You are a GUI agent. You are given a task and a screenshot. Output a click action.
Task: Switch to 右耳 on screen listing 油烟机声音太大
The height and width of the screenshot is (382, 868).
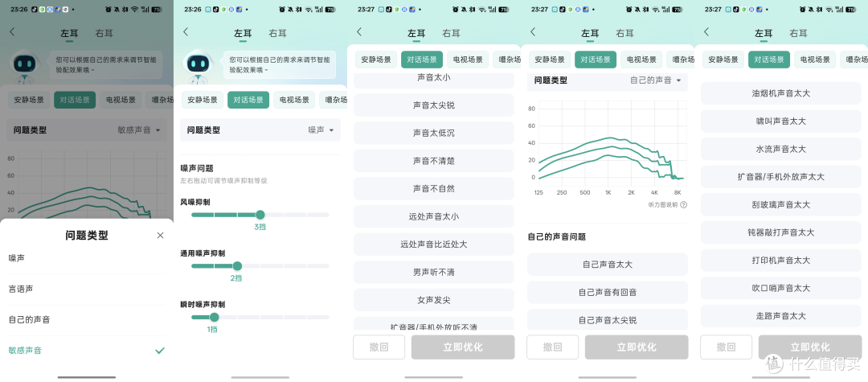click(798, 33)
